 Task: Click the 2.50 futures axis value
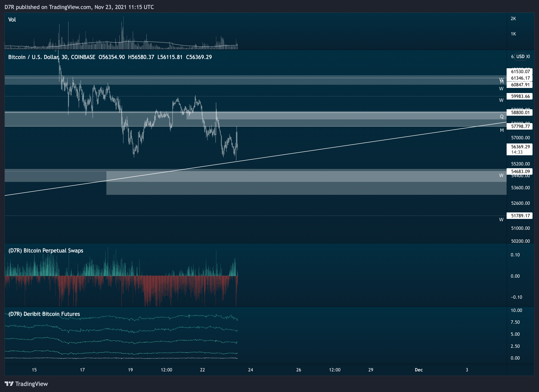515,346
